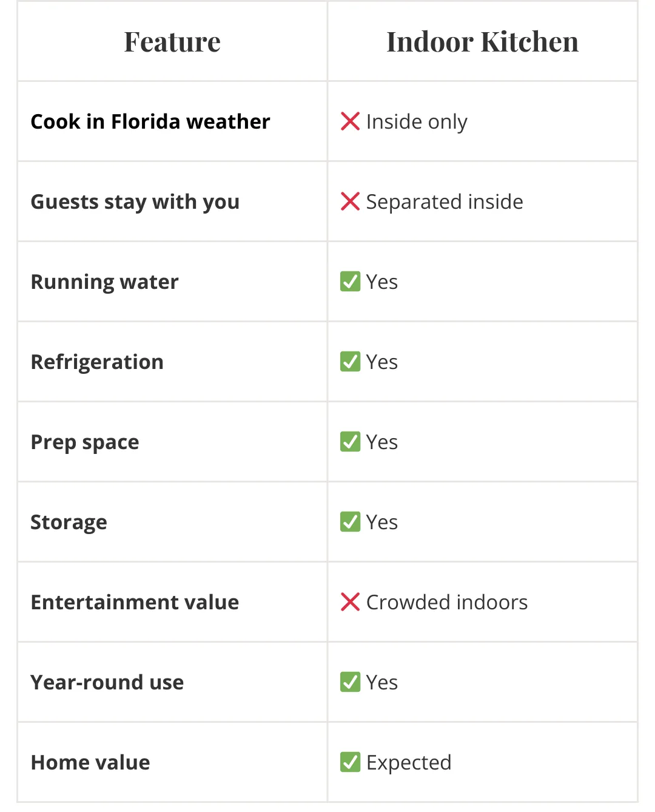The width and height of the screenshot is (655, 812).
Task: Click the green checkmark in Prep space row
Action: pos(350,442)
